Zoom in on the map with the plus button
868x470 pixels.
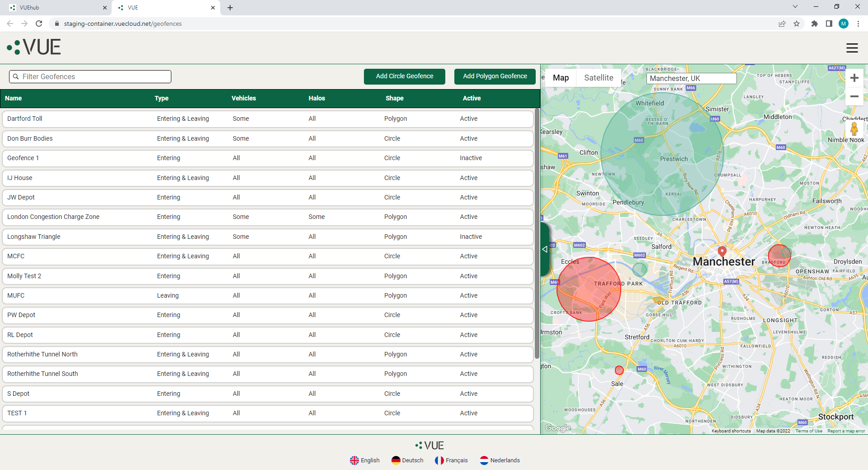pyautogui.click(x=854, y=78)
